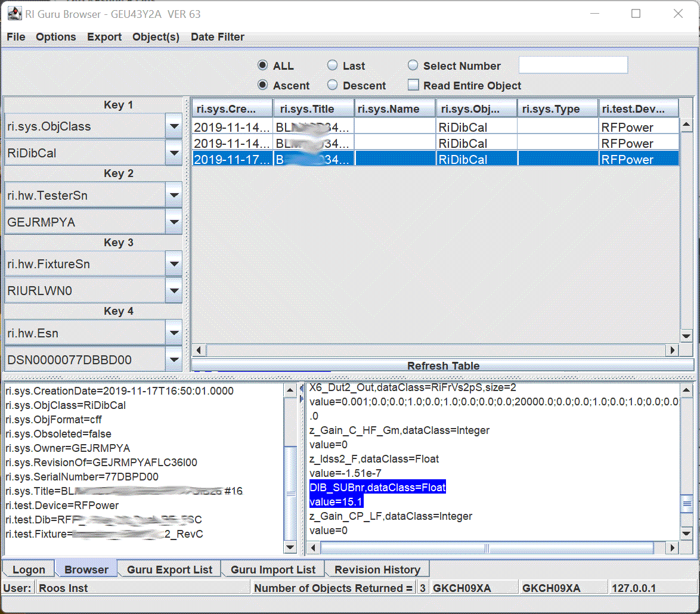Click the ri.test.Dev... column header
The image size is (700, 614).
pyautogui.click(x=639, y=109)
